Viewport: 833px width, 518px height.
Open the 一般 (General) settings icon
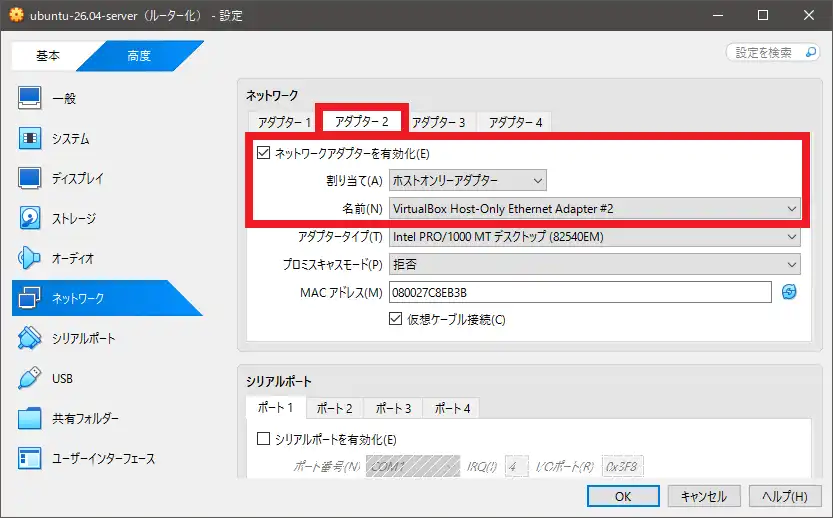[x=29, y=98]
